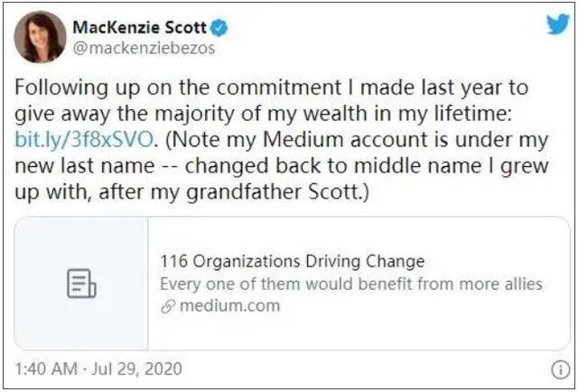The width and height of the screenshot is (578, 392).
Task: Open the @mackenziebezos handle
Action: tap(144, 49)
